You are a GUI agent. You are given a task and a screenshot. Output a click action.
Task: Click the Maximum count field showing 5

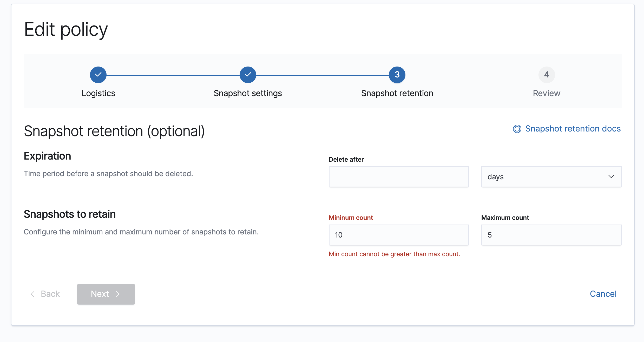coord(551,235)
